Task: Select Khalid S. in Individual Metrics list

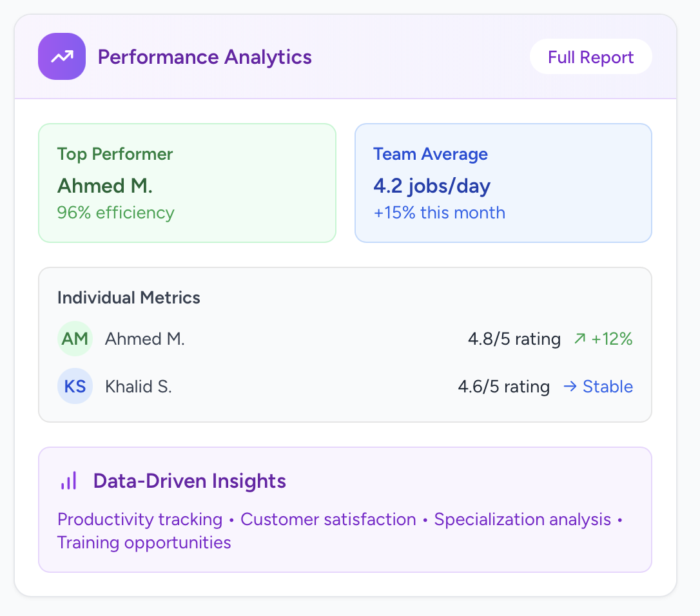Action: [x=139, y=387]
